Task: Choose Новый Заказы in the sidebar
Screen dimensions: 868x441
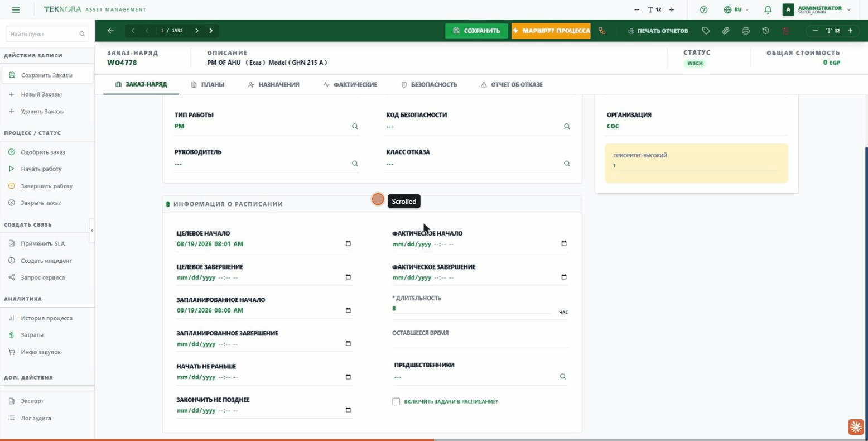Action: pyautogui.click(x=41, y=94)
